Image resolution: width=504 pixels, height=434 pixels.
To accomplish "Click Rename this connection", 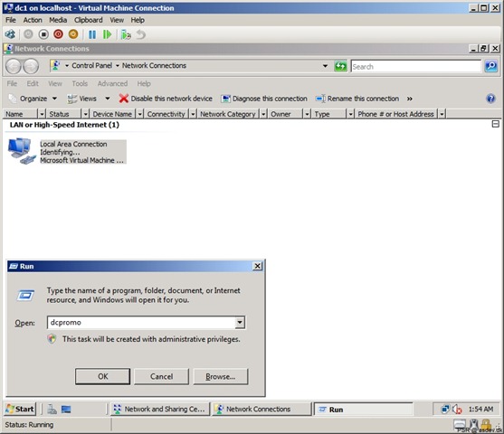I will 357,99.
